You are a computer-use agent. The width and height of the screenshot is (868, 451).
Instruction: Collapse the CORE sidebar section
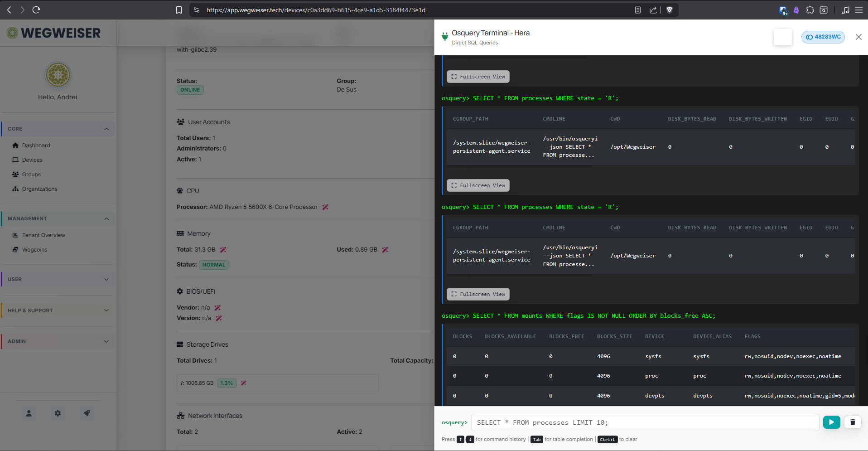(106, 129)
